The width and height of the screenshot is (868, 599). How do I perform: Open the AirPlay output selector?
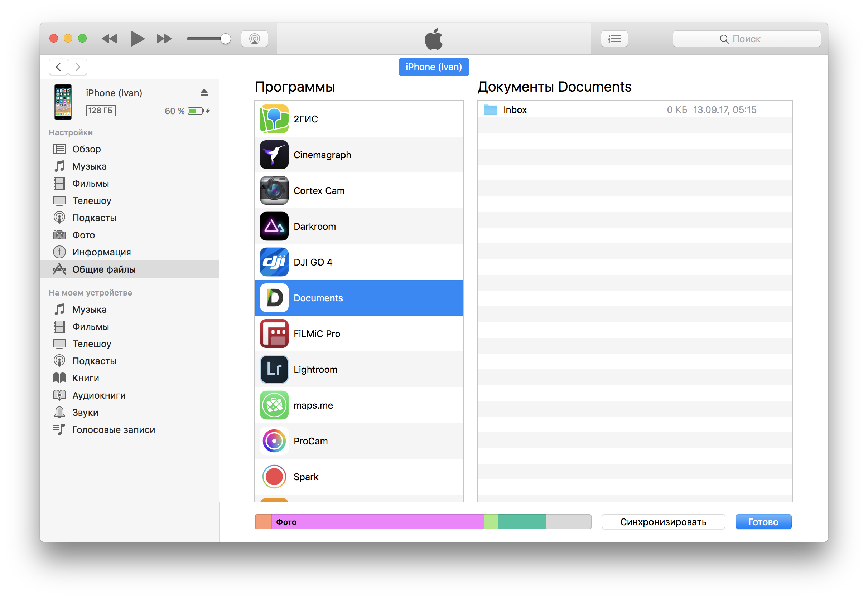254,39
